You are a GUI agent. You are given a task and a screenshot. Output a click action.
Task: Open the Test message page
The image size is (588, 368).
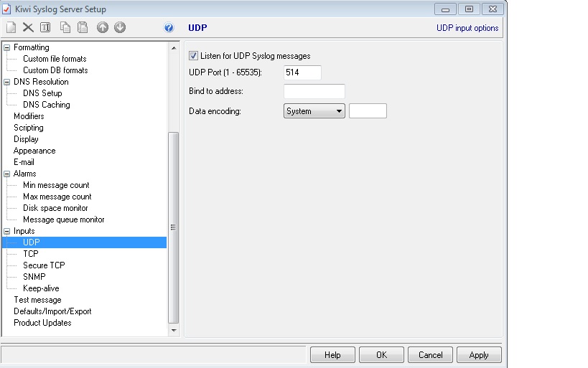[37, 300]
